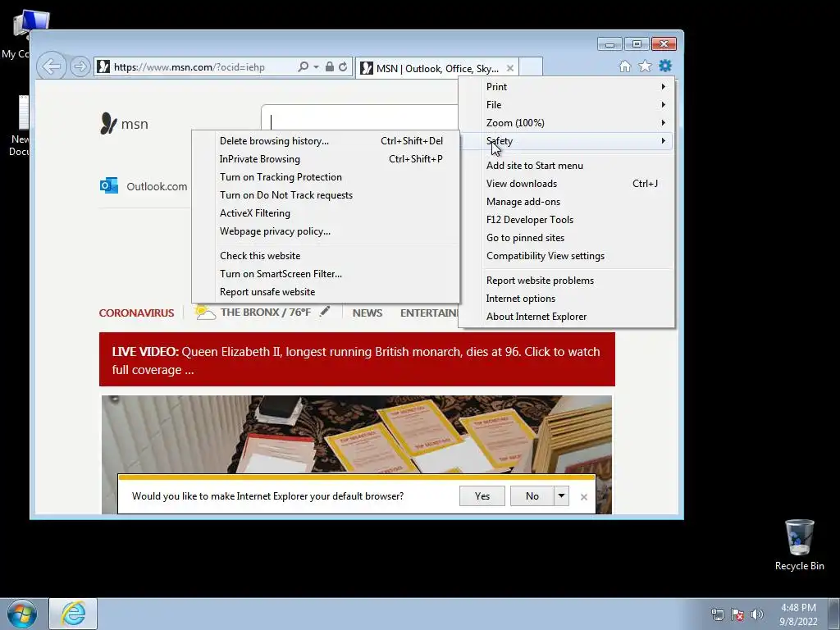
Task: Open Internet options
Action: pos(566,299)
